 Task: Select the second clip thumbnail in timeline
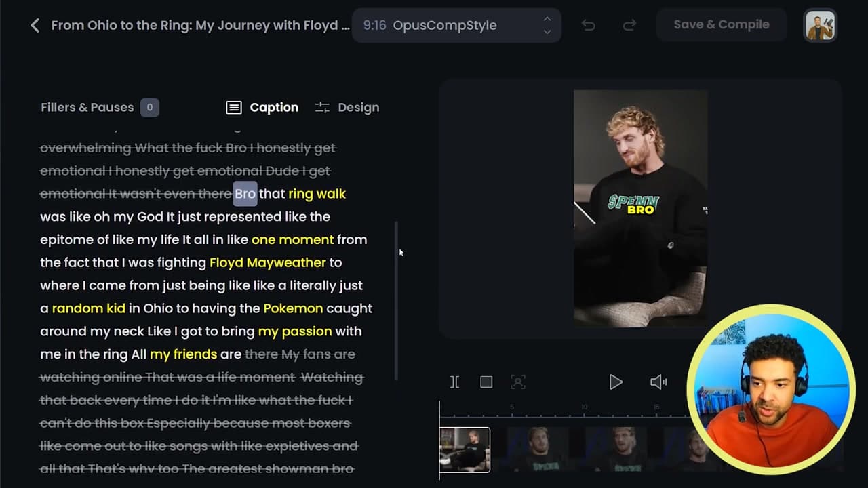click(537, 449)
